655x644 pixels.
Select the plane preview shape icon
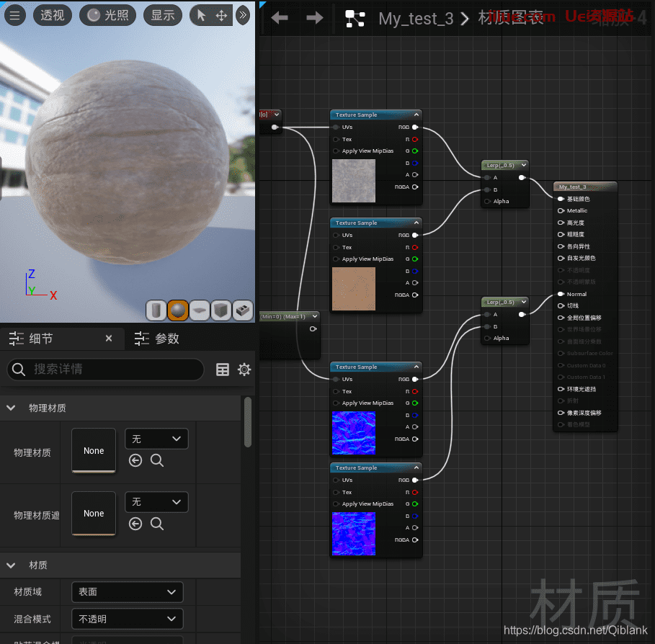(200, 310)
